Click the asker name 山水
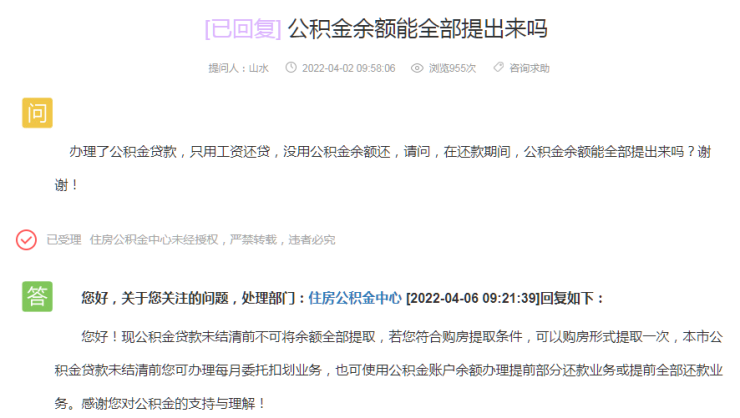Screen dimensions: 740x418 pyautogui.click(x=259, y=68)
